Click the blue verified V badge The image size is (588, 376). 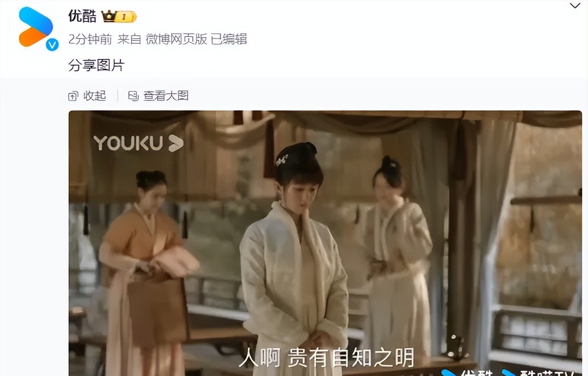(52, 45)
